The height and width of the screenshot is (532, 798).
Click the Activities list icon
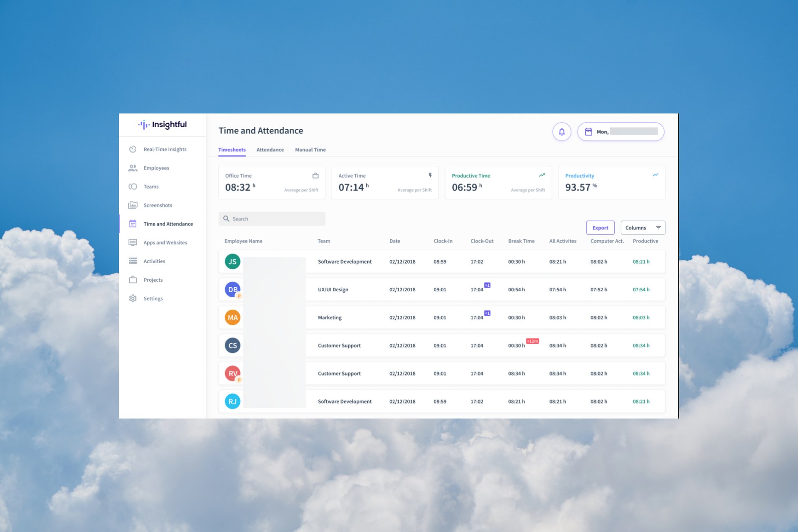(133, 261)
